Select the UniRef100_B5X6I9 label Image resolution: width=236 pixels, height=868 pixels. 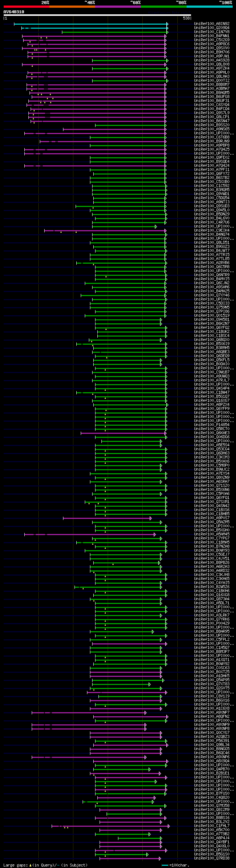click(x=212, y=344)
